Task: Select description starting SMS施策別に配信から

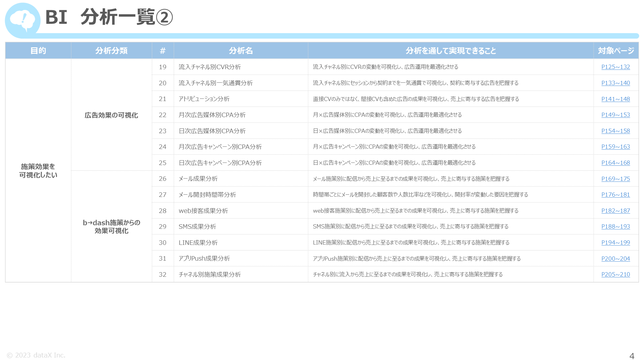Action: [411, 227]
